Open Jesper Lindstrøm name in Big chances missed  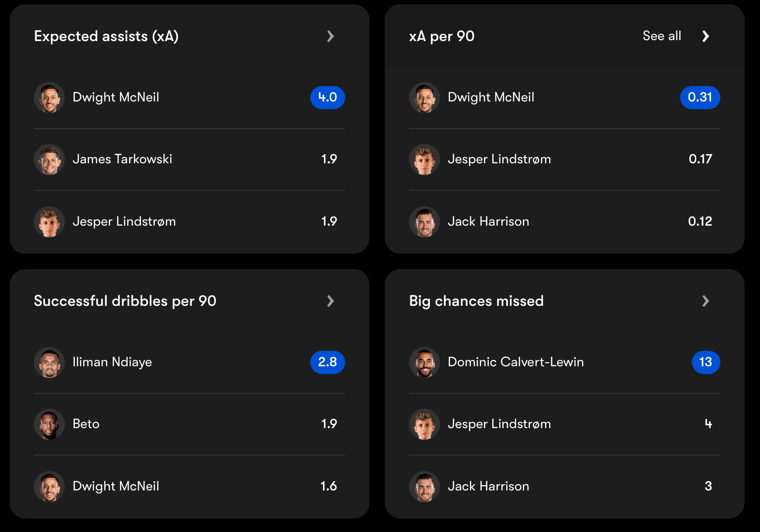click(499, 424)
